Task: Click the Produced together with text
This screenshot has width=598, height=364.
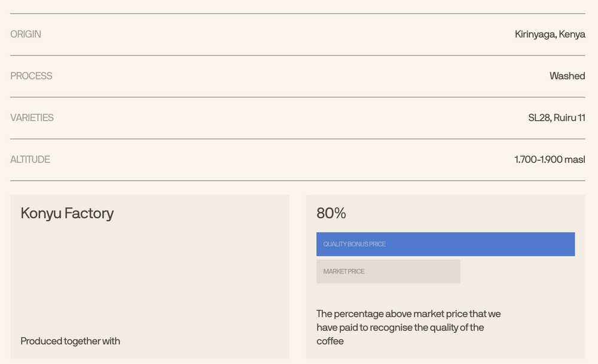Action: (x=70, y=341)
